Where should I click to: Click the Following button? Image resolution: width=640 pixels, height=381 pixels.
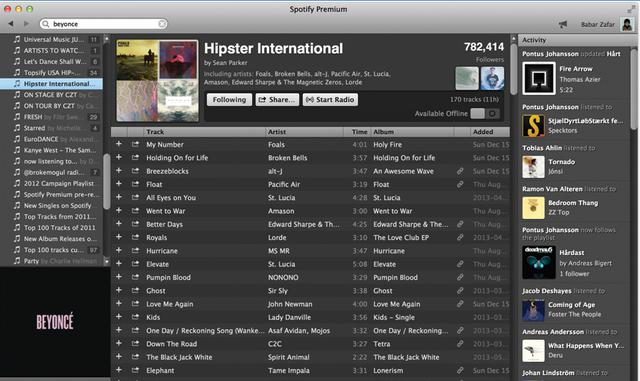[229, 100]
